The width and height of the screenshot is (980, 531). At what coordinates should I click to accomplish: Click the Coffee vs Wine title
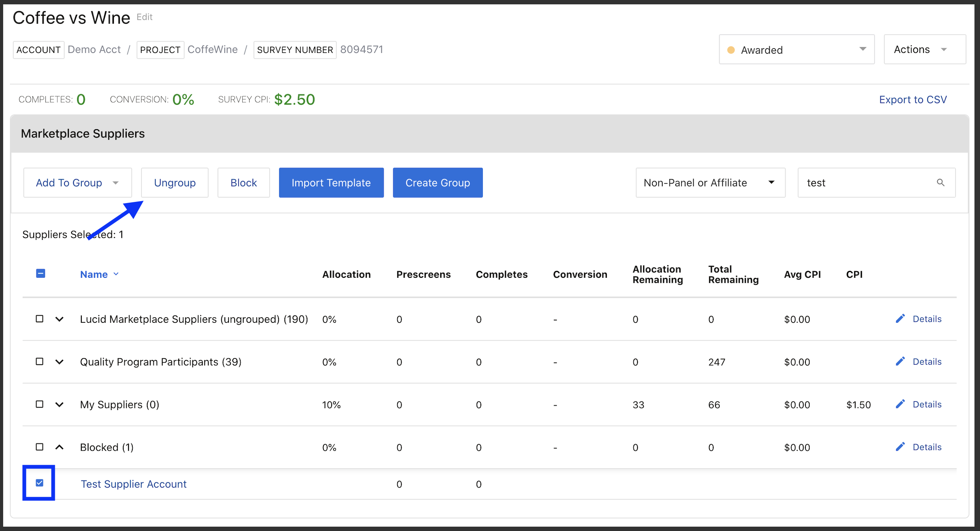point(71,18)
